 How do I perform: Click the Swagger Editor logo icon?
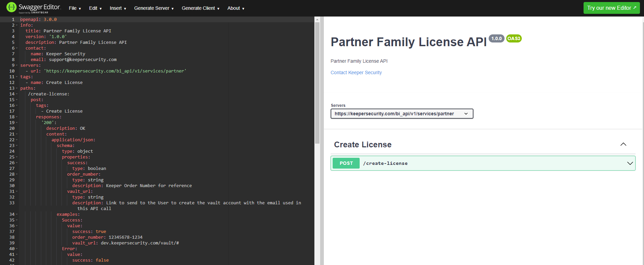pos(11,7)
